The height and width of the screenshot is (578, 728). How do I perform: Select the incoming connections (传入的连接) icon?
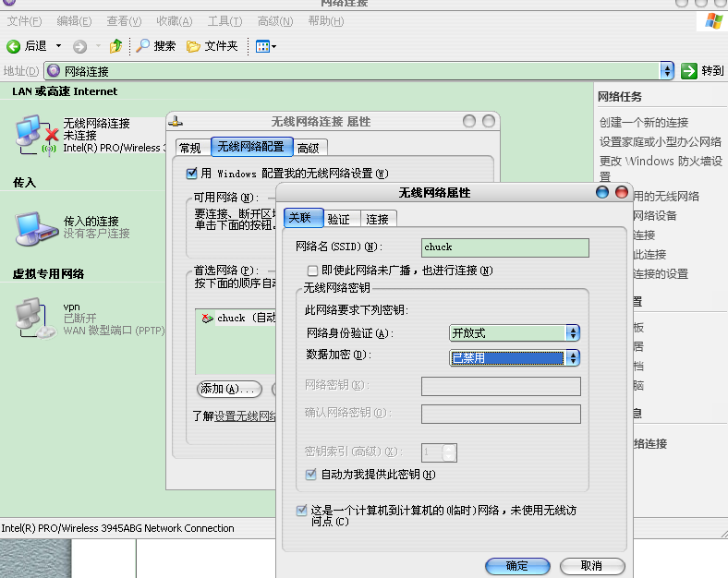(30, 225)
